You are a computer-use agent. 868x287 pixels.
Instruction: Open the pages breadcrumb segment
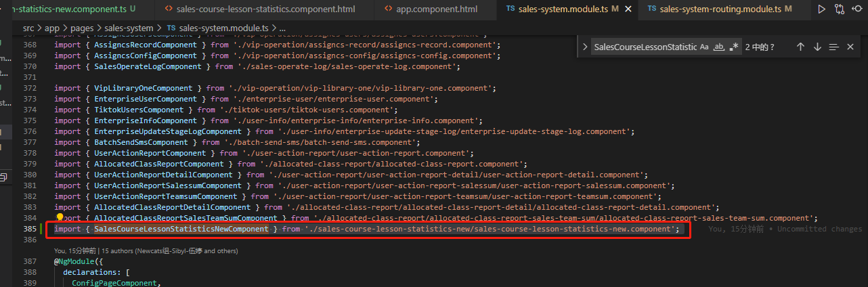pos(81,28)
